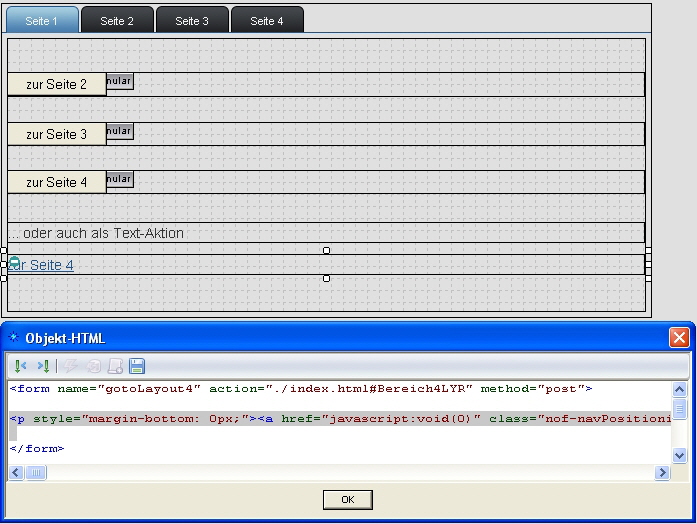The image size is (697, 524).
Task: Select the form tag beside zur Seite 3
Action: click(x=119, y=131)
